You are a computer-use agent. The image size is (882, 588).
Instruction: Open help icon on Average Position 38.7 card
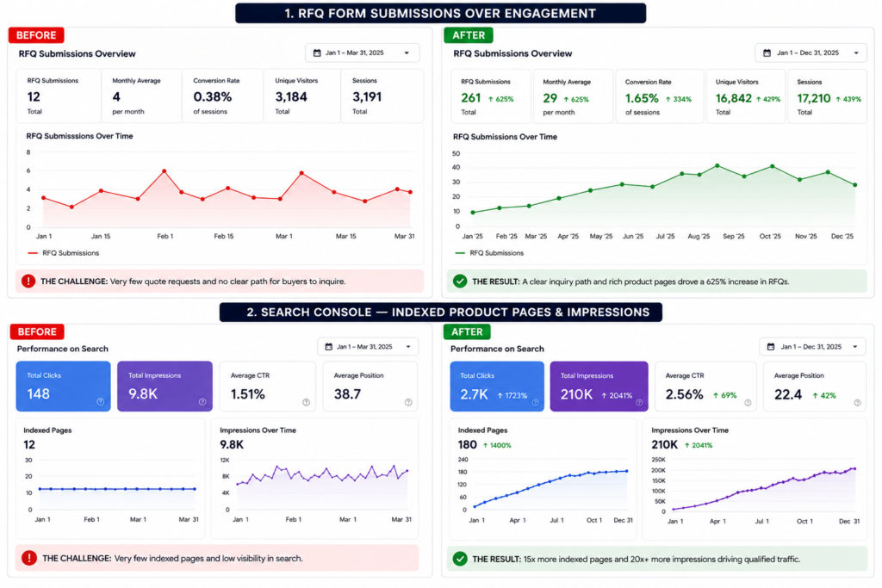(408, 402)
